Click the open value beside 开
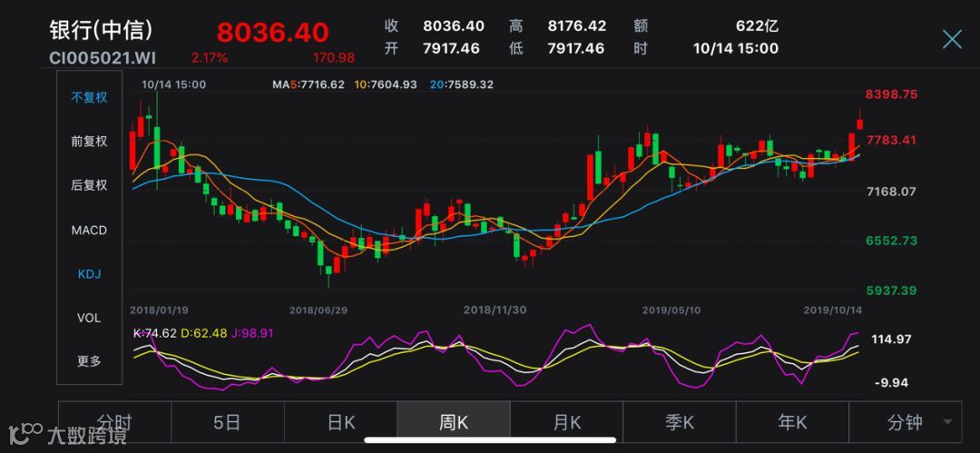Image resolution: width=980 pixels, height=453 pixels. coord(451,48)
